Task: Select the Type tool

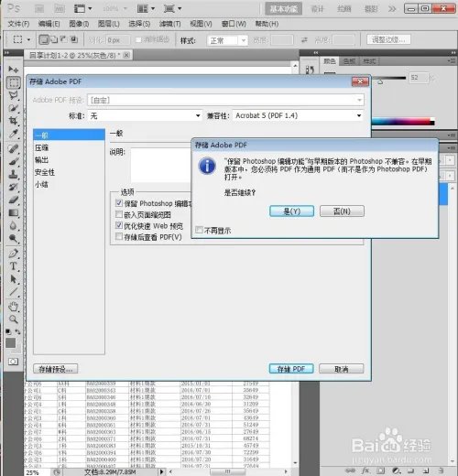Action: 14,266
